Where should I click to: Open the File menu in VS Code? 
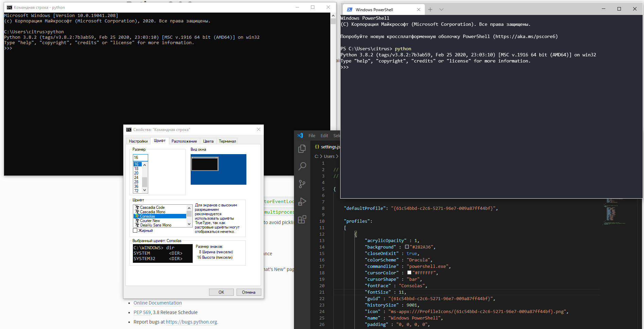pyautogui.click(x=312, y=135)
